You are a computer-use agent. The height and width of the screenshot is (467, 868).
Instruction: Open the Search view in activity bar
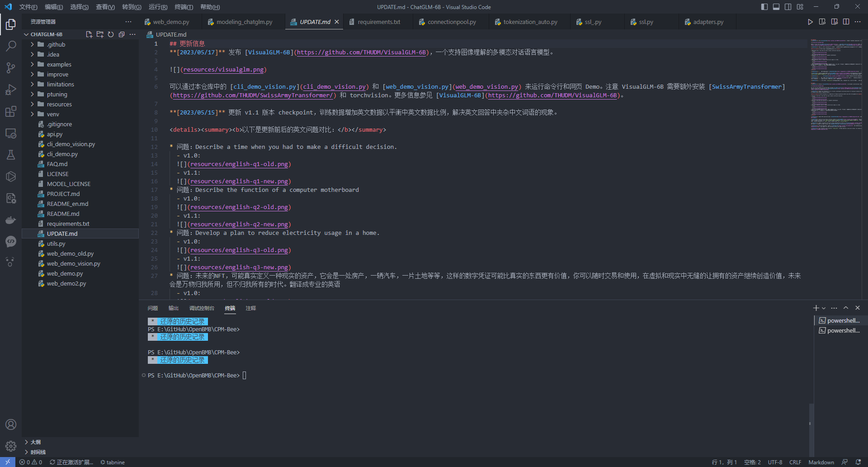tap(11, 46)
